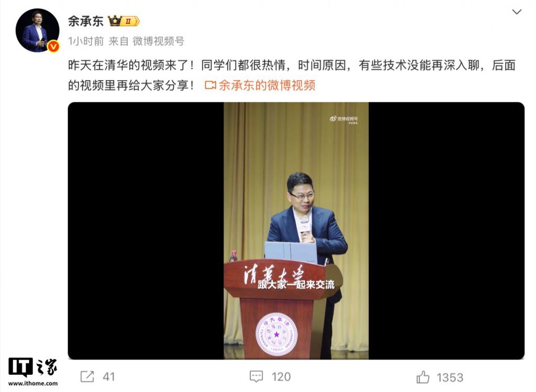Screen dimensions: 536x392
Task: Click the orange verified V badge
Action: pos(53,46)
